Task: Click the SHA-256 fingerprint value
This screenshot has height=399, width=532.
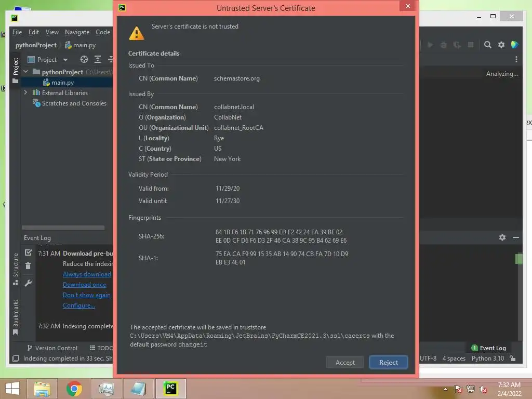Action: coord(281,236)
